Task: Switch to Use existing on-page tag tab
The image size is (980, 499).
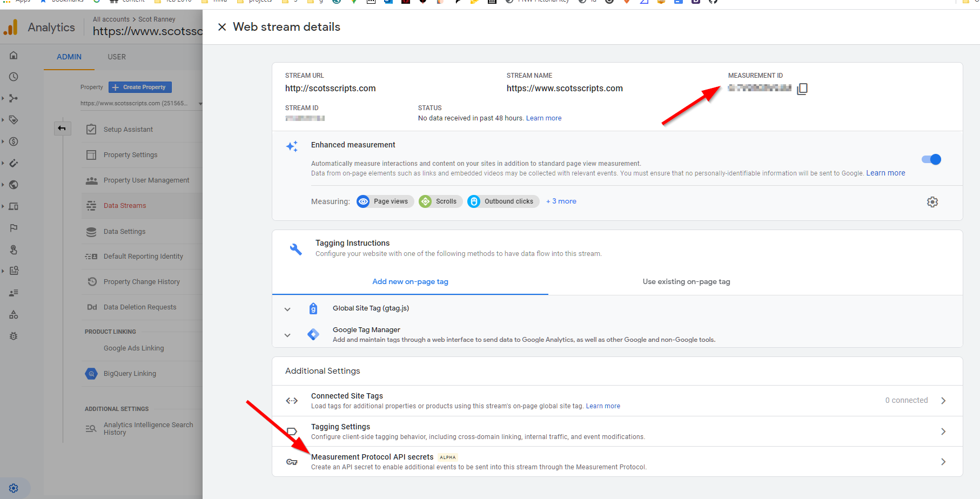Action: 686,282
